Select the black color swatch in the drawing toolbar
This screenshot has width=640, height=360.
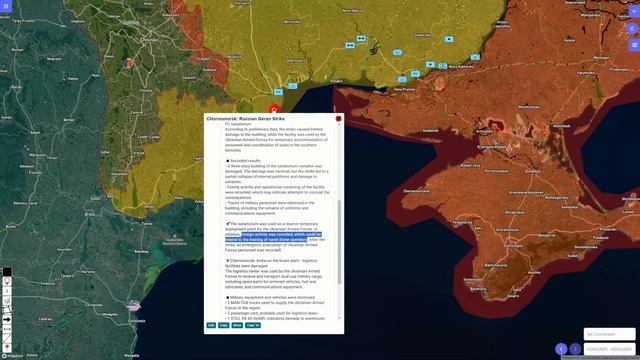pos(7,272)
